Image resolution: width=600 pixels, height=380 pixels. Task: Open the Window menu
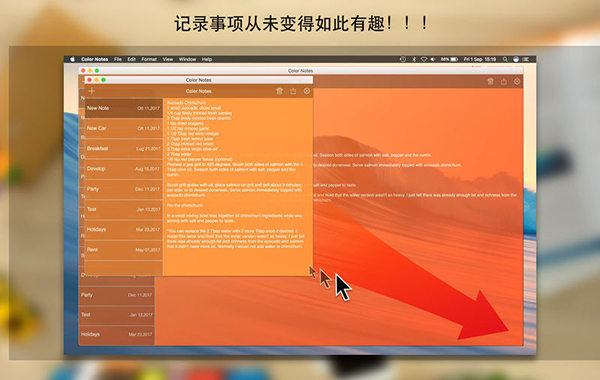188,59
